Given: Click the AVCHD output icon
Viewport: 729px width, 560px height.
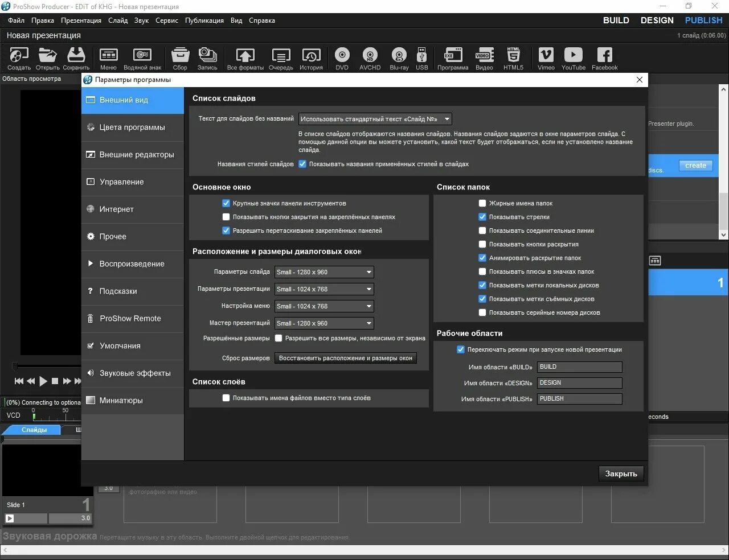Looking at the screenshot, I should pyautogui.click(x=370, y=59).
